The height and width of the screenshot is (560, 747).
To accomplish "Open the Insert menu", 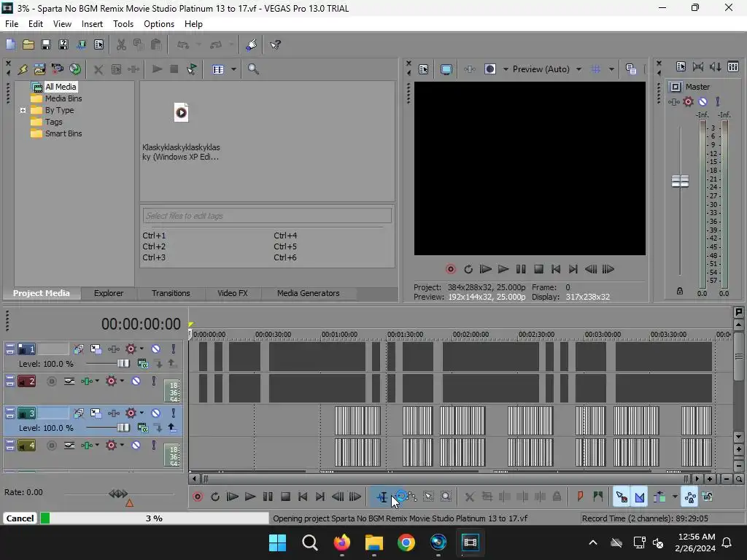I will [x=92, y=24].
